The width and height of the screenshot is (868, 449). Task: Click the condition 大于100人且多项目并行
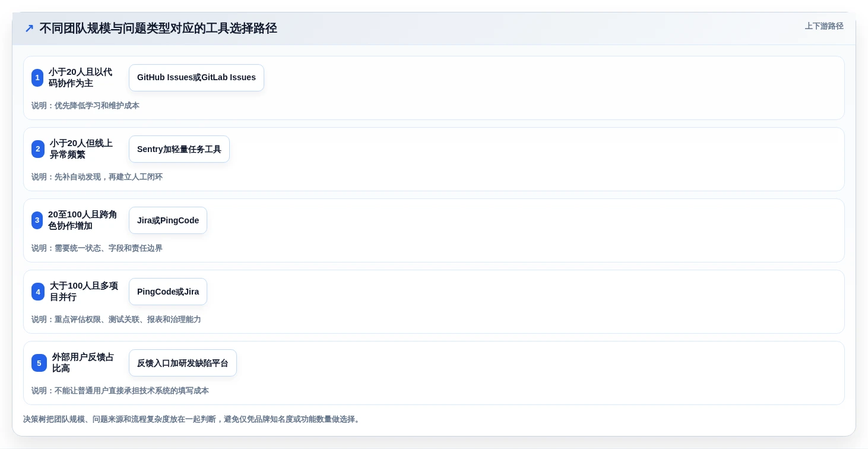tap(84, 292)
